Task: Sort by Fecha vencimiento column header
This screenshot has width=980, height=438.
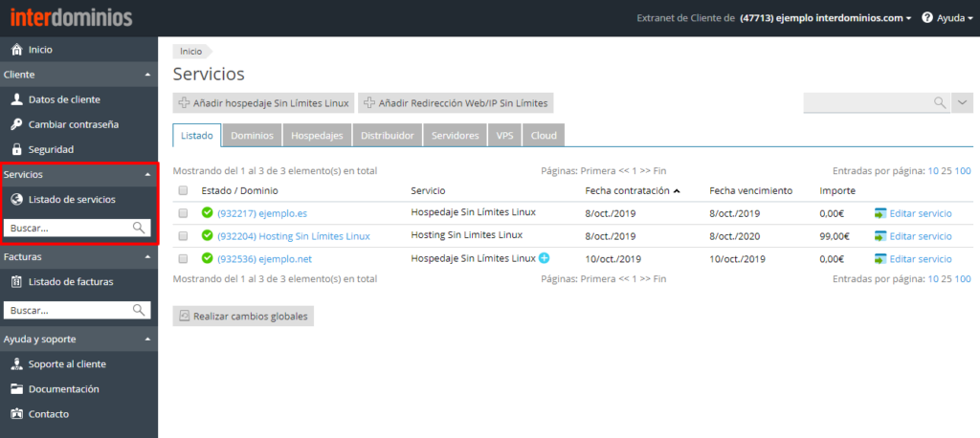Action: 751,190
